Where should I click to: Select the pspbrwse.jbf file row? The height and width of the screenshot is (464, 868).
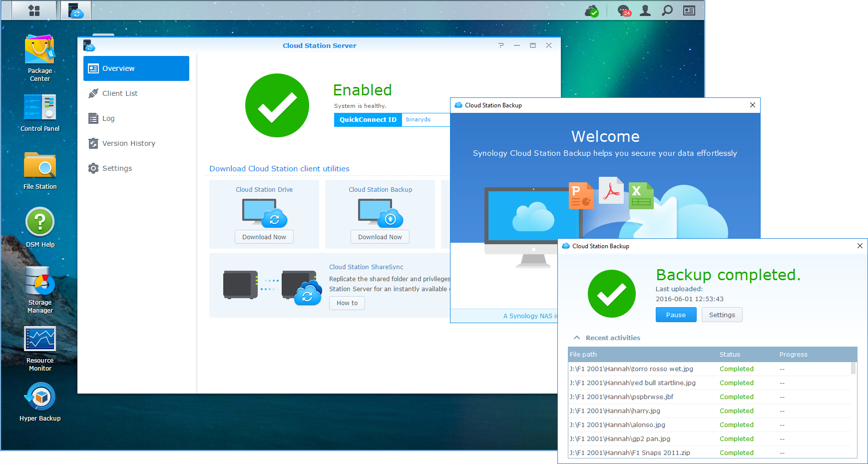(710, 397)
